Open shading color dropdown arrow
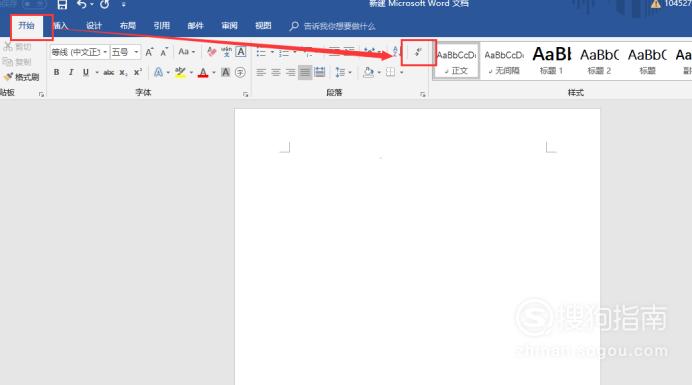This screenshot has width=692, height=385. (379, 72)
